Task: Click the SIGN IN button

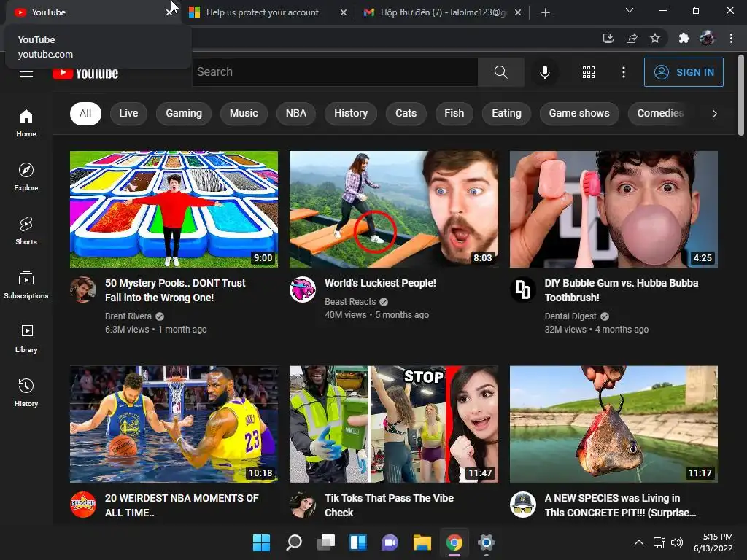Action: coord(684,72)
